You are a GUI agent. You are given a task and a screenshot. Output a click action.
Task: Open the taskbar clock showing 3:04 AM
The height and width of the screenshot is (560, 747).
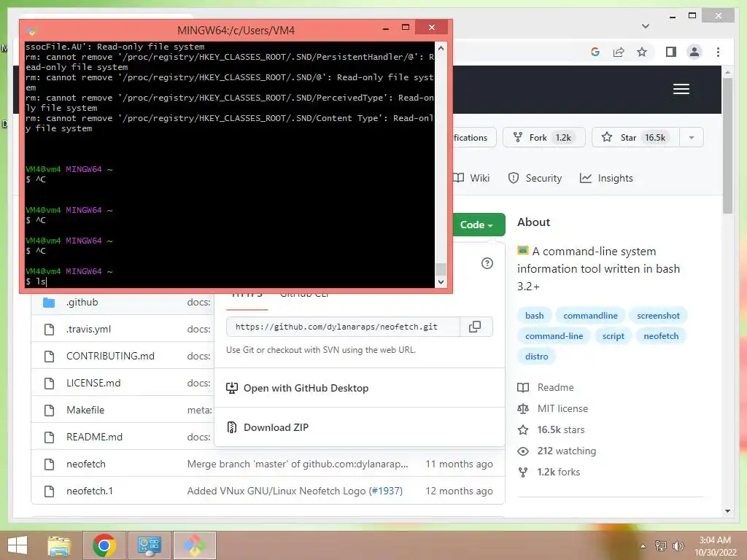[715, 545]
